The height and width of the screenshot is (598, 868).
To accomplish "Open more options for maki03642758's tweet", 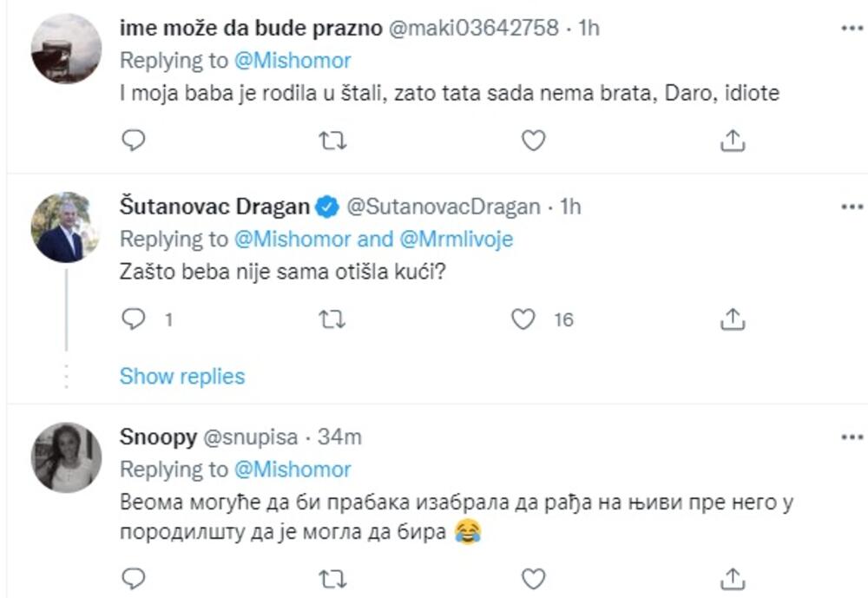I will tap(852, 28).
